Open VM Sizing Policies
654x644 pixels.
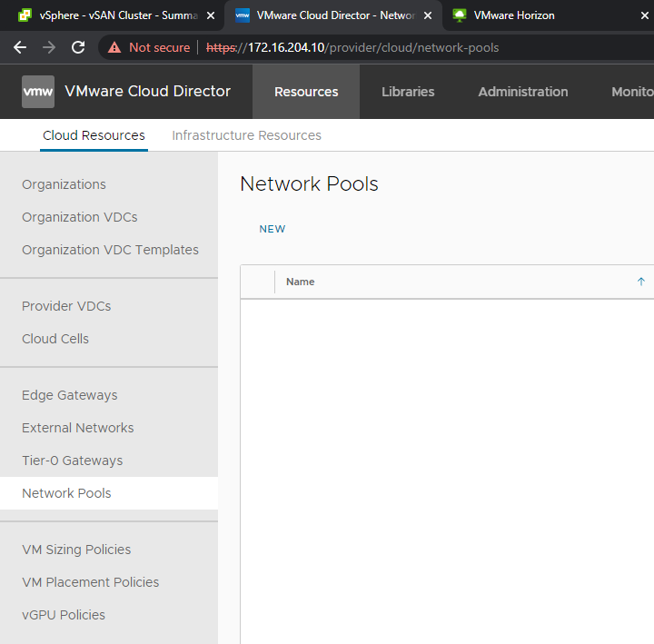pos(76,550)
